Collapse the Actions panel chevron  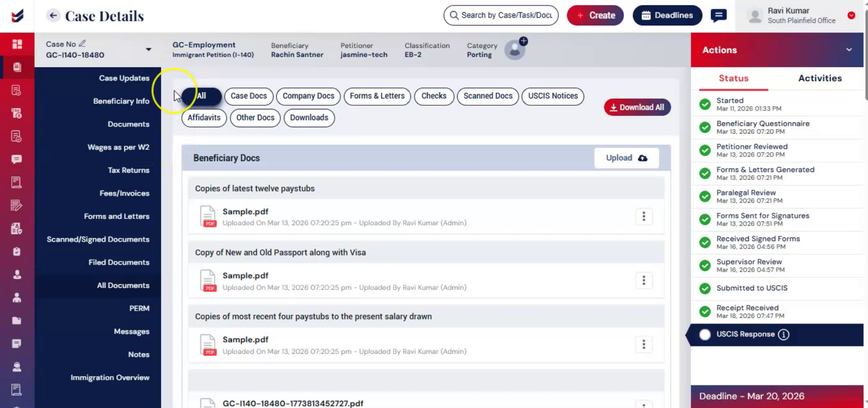(849, 50)
